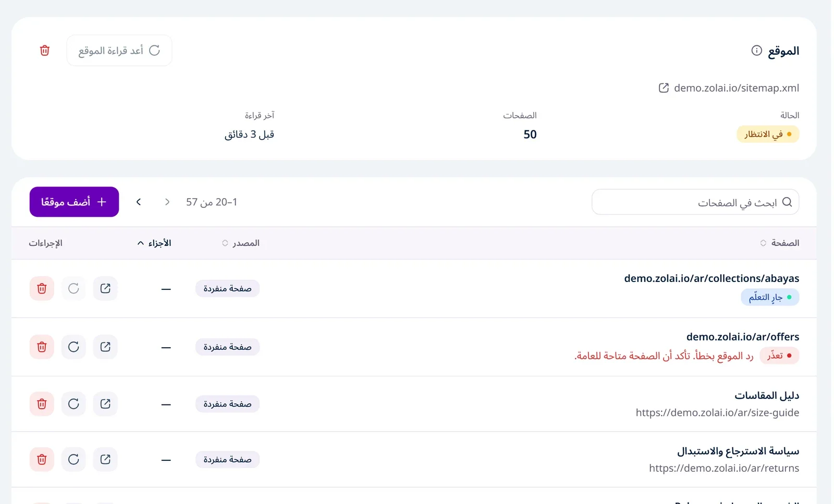The image size is (834, 504).
Task: Delete the ar/offers page row
Action: [x=42, y=347]
